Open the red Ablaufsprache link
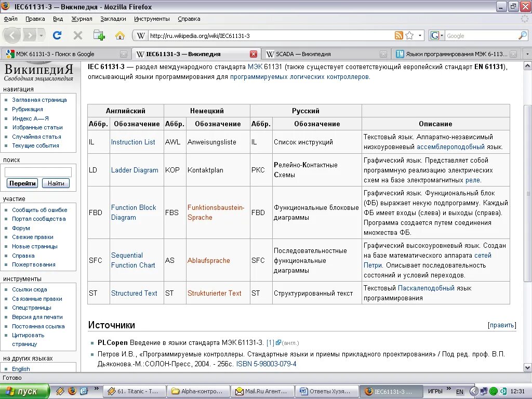This screenshot has height=399, width=532. coord(209,260)
